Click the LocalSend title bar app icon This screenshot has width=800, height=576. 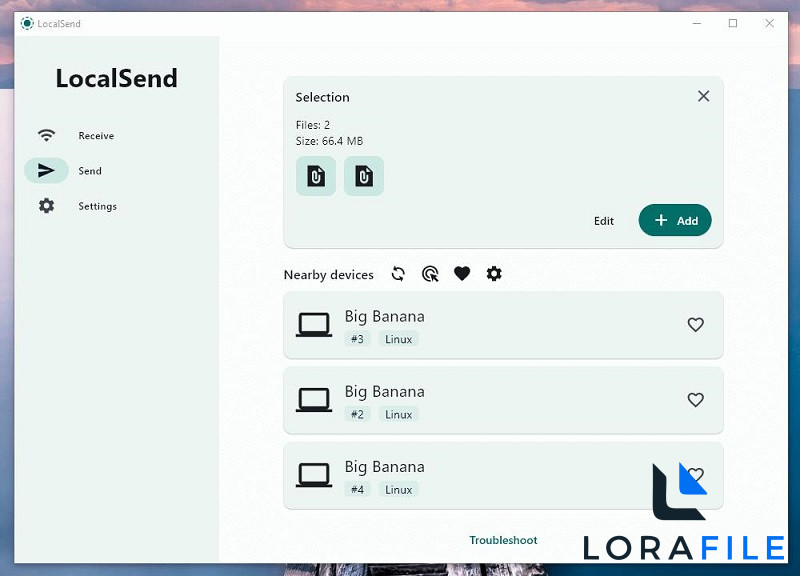[27, 23]
